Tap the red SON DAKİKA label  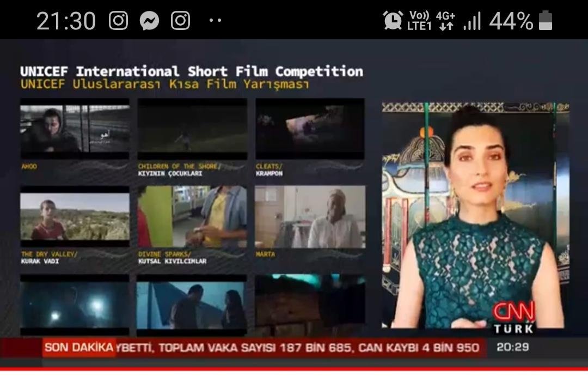click(x=79, y=348)
